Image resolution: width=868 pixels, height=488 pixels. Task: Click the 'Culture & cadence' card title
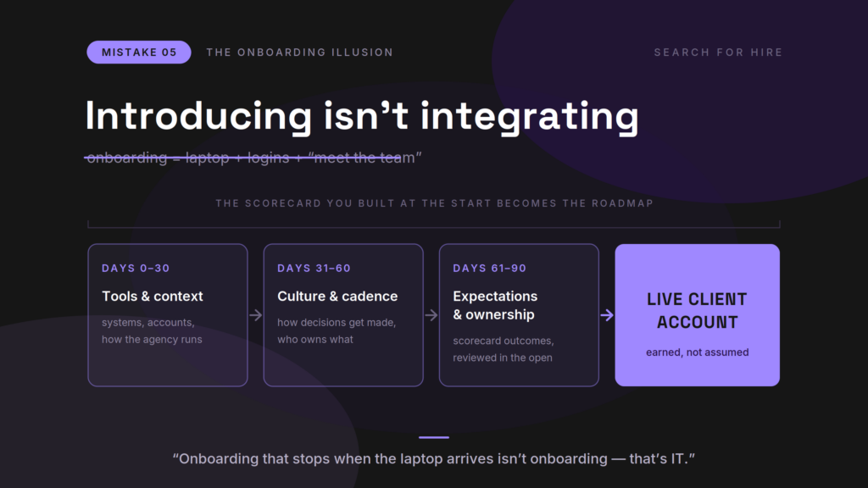coord(337,296)
